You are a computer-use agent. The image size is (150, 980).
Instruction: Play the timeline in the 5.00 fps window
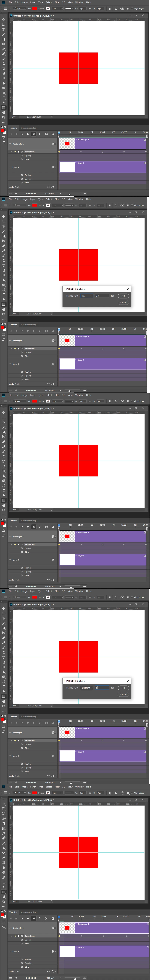coord(22,918)
